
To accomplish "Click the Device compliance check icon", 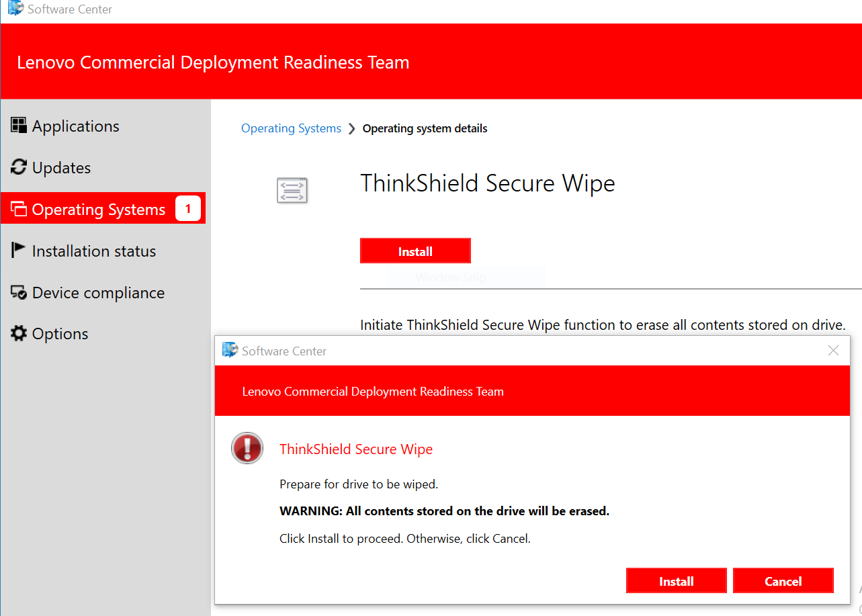I will [19, 292].
